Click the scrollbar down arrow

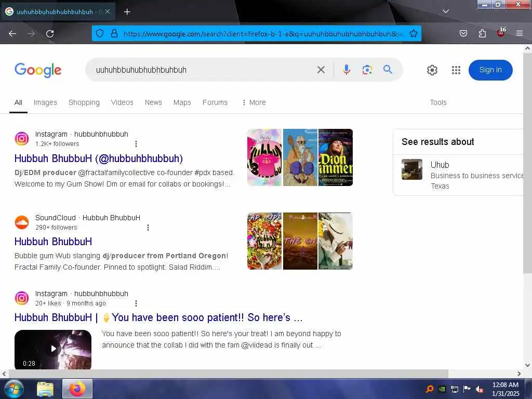click(528, 365)
